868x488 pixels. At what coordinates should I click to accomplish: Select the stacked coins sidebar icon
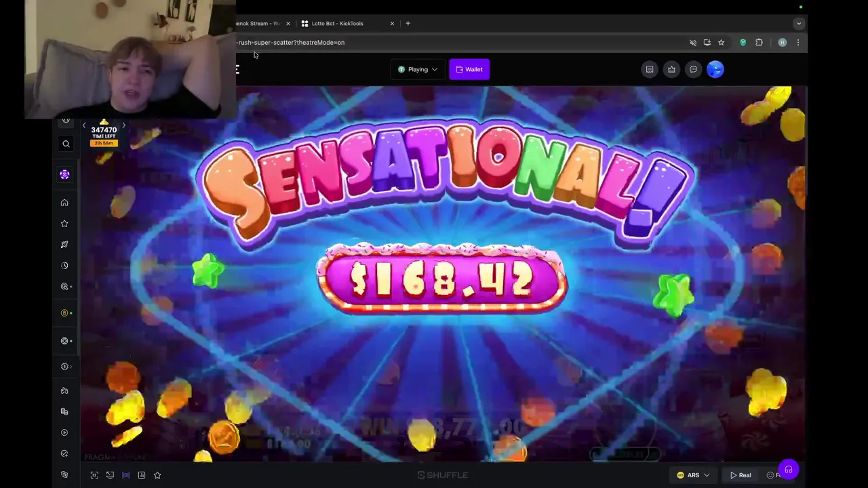point(64,411)
